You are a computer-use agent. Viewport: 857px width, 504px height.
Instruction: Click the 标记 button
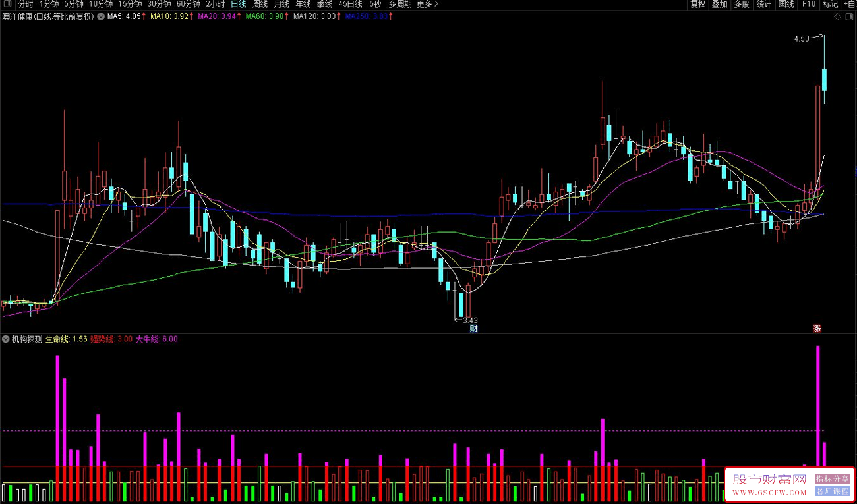coord(831,4)
